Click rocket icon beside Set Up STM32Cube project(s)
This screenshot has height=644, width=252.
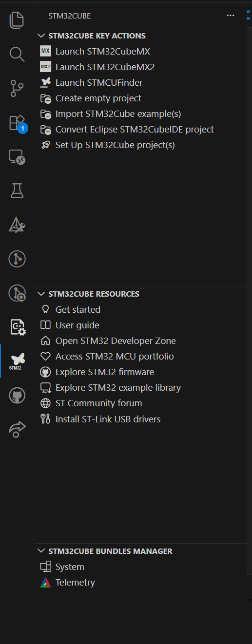(45, 145)
